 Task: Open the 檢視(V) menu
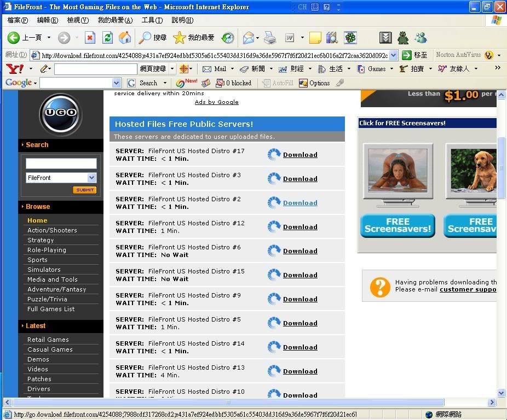78,20
